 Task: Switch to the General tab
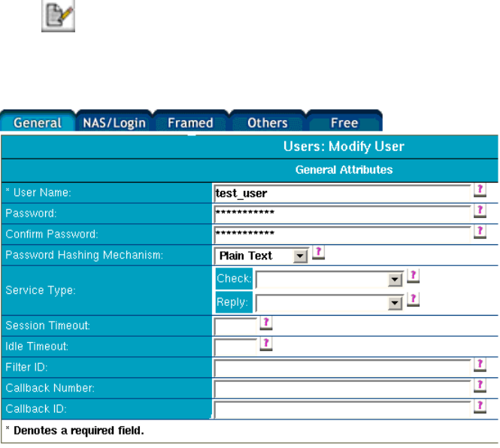tap(38, 121)
